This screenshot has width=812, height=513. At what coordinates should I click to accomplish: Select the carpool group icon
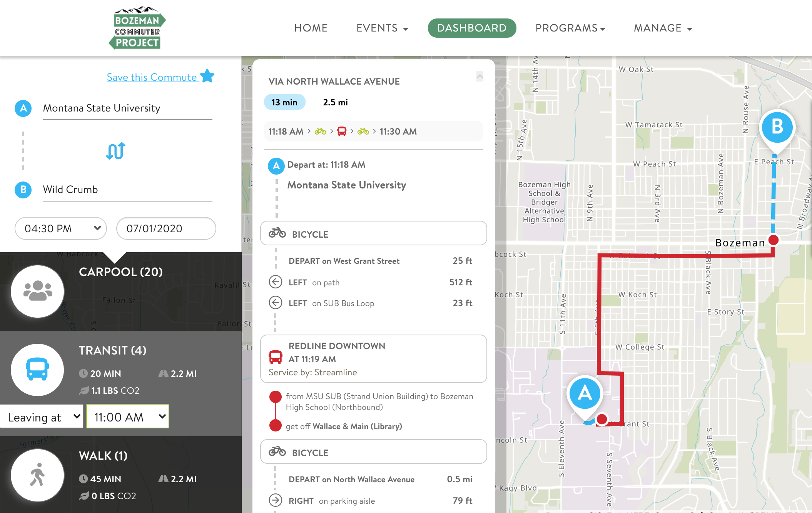(x=37, y=291)
